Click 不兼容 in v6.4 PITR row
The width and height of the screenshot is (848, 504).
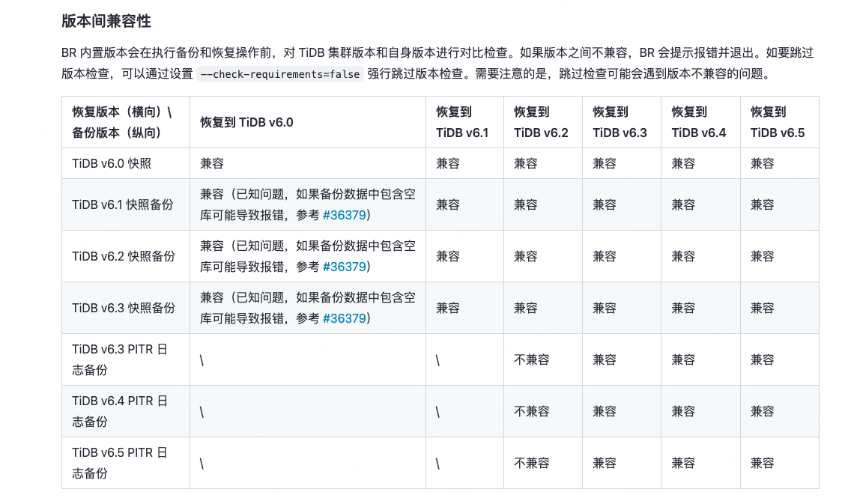pyautogui.click(x=532, y=412)
